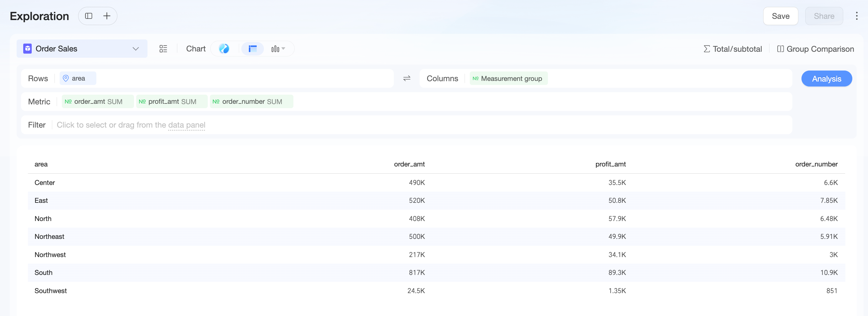Viewport: 868px width, 316px height.
Task: Select the smart chart recommendation icon
Action: tap(224, 49)
